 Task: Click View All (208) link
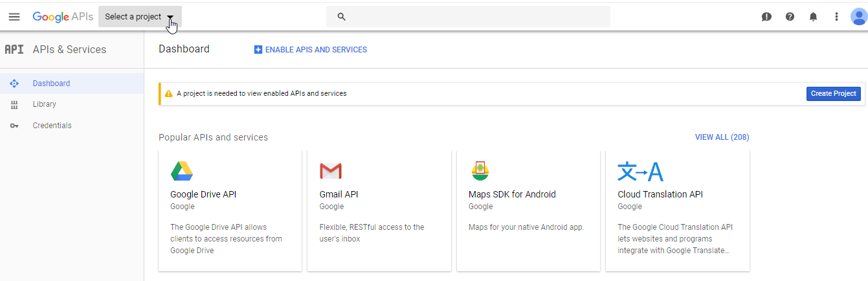coord(722,137)
